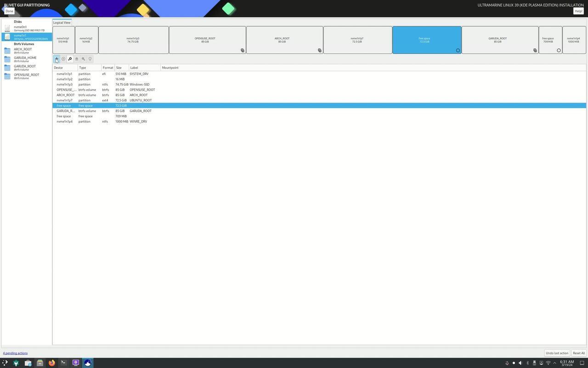Select disk nvme0n1 Samsung SSD
The image size is (588, 368).
click(27, 29)
